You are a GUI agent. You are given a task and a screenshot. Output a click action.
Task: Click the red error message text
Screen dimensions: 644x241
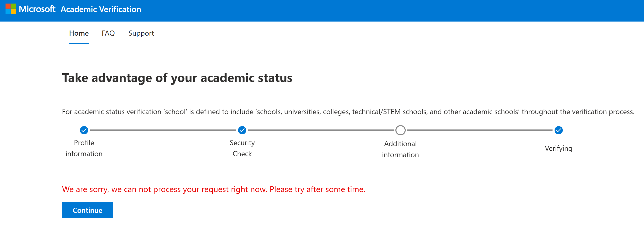click(213, 189)
